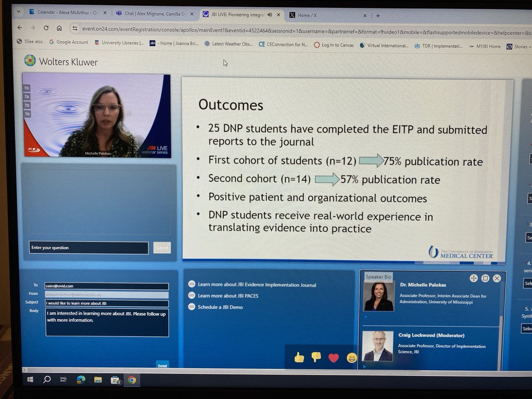532x399 pixels.
Task: Switch to the Home / X tab
Action: pyautogui.click(x=328, y=15)
